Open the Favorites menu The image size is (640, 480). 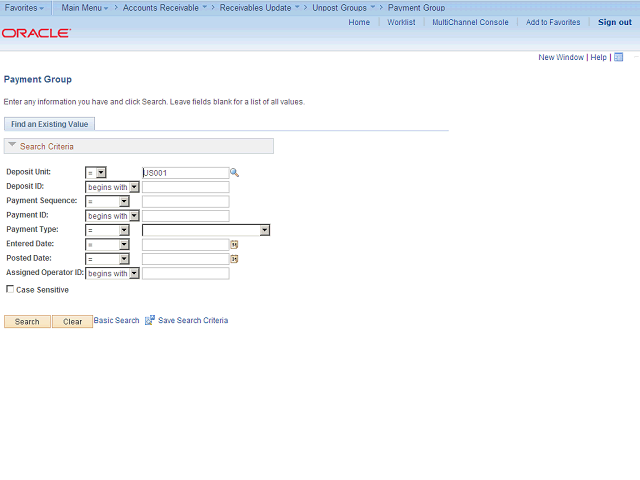24,8
